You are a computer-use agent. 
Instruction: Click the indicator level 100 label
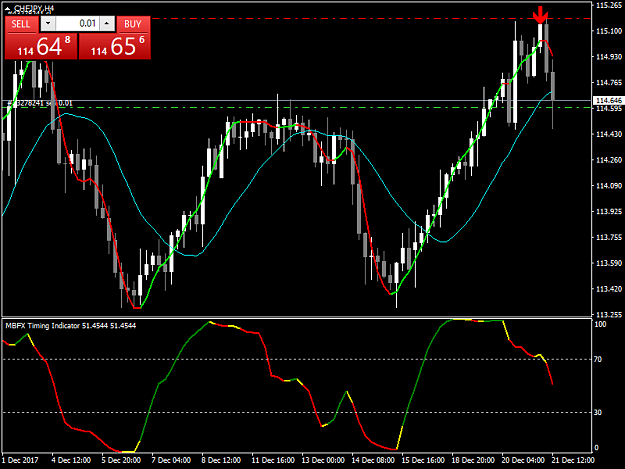point(600,324)
